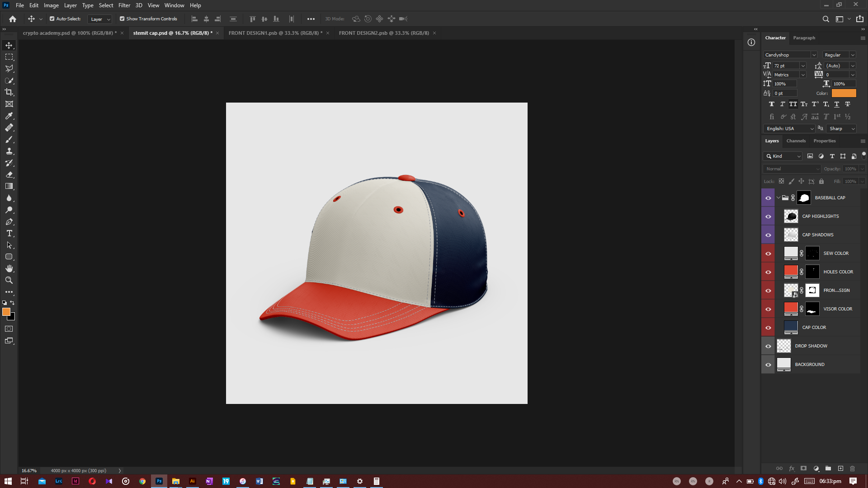Select the Pen tool

tap(9, 222)
